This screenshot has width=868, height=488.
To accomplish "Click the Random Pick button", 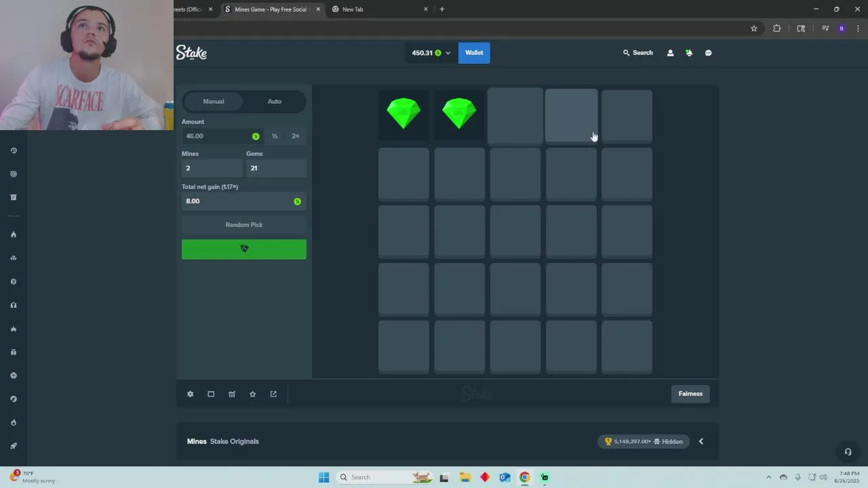I will coord(244,225).
